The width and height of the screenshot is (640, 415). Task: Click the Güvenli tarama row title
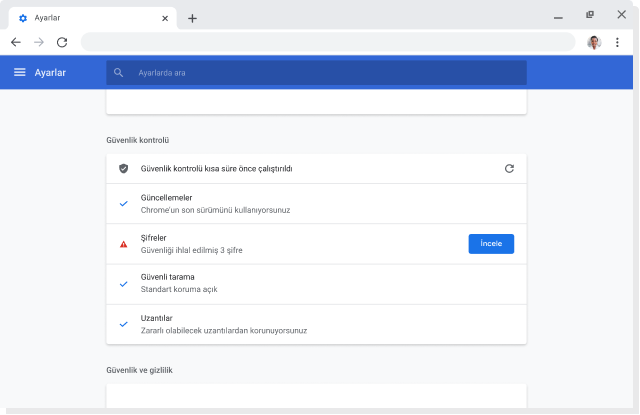pos(167,277)
